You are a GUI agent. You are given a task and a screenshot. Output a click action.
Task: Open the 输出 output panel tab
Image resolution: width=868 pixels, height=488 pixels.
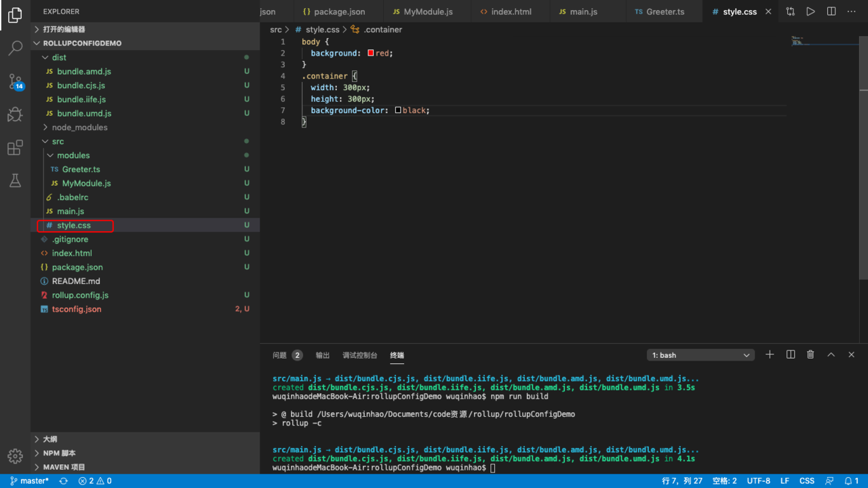tap(323, 355)
